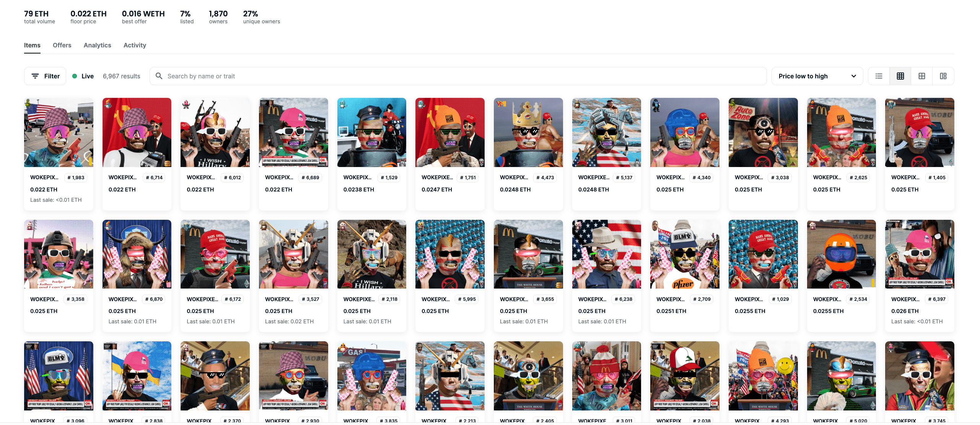Viewport: 980px width, 425px height.
Task: Expand the Price low to high chevron
Action: (x=853, y=76)
